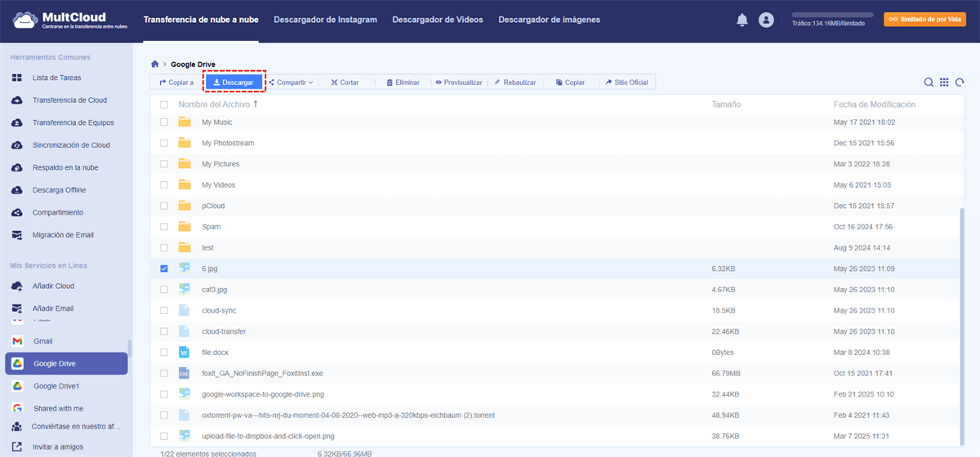Screen dimensions: 980x457
Task: Select cloud-transfer file row
Action: (x=557, y=331)
